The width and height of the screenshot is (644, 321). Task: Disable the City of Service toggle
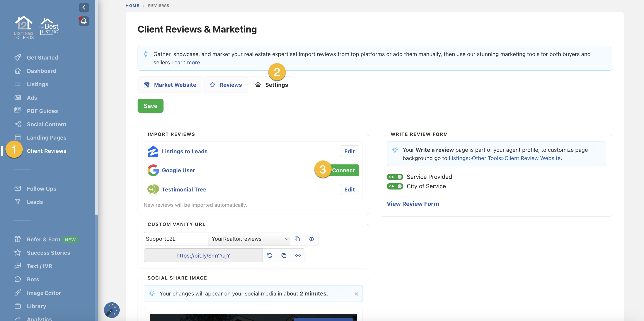pos(395,186)
